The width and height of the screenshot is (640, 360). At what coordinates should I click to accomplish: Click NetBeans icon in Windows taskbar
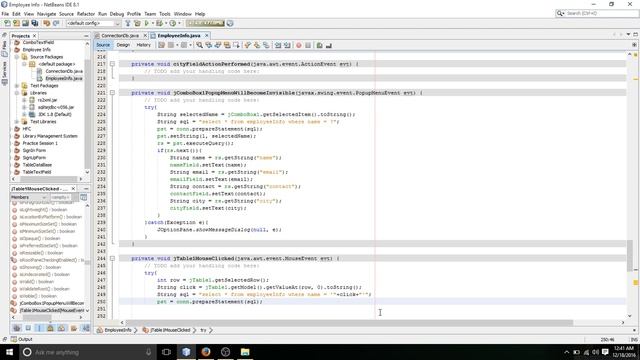click(186, 352)
